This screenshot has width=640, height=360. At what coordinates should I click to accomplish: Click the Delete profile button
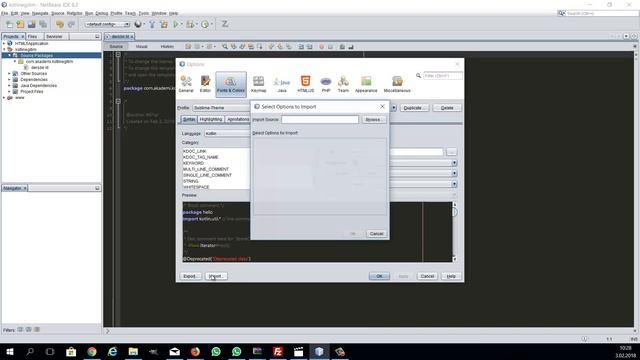pyautogui.click(x=447, y=108)
